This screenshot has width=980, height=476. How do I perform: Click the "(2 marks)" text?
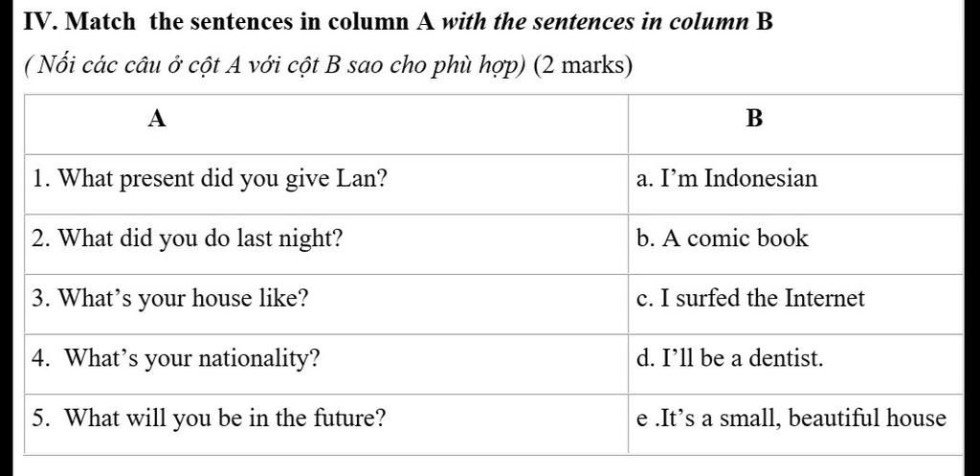coord(582,67)
